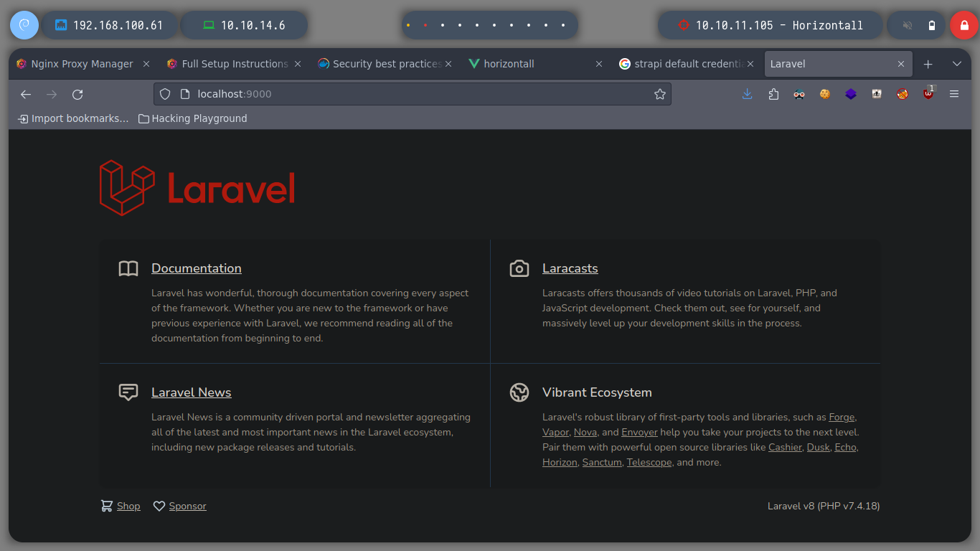Screen dimensions: 980x551
Task: Click the square portrait extension icon
Action: click(877, 94)
